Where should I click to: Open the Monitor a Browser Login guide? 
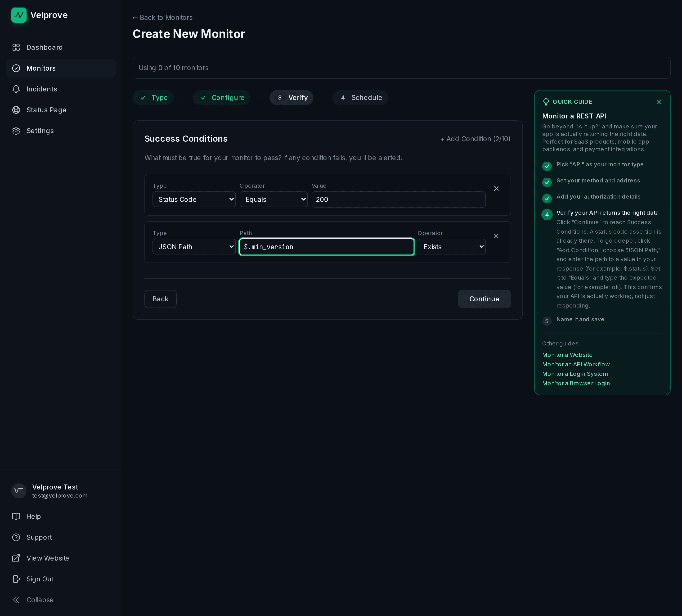coord(576,383)
